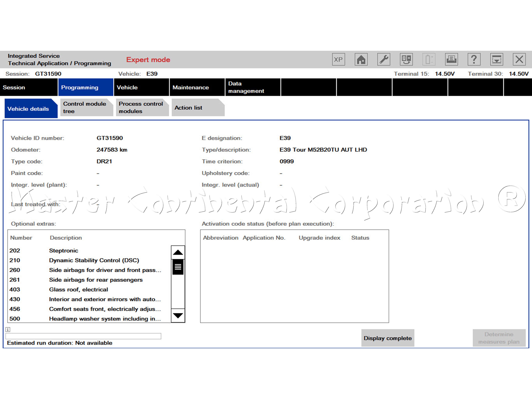Screen dimensions: 532x399
Task: Switch to Vehicle details tab
Action: (31, 108)
